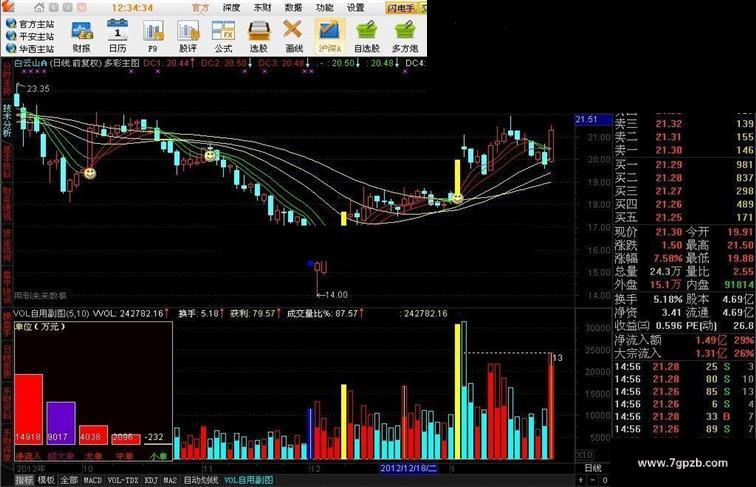Open the 东财 menu

[x=263, y=8]
